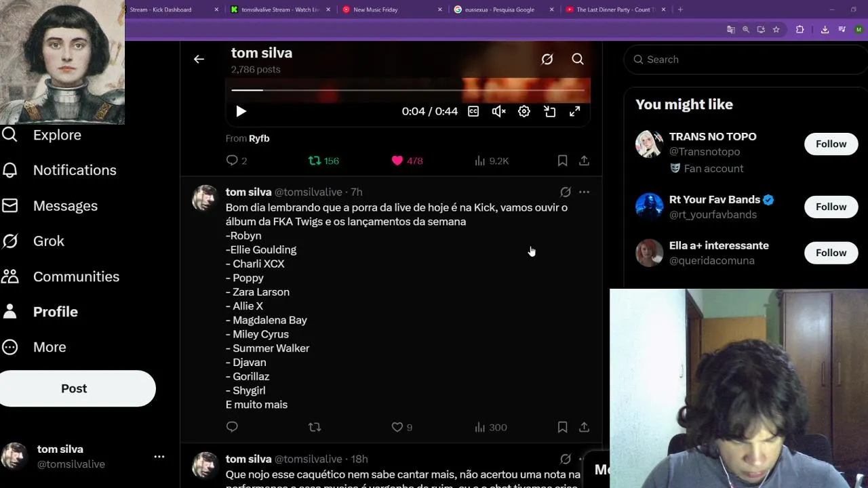
Task: Open Ella a+ interessante profile avatar
Action: [x=649, y=253]
